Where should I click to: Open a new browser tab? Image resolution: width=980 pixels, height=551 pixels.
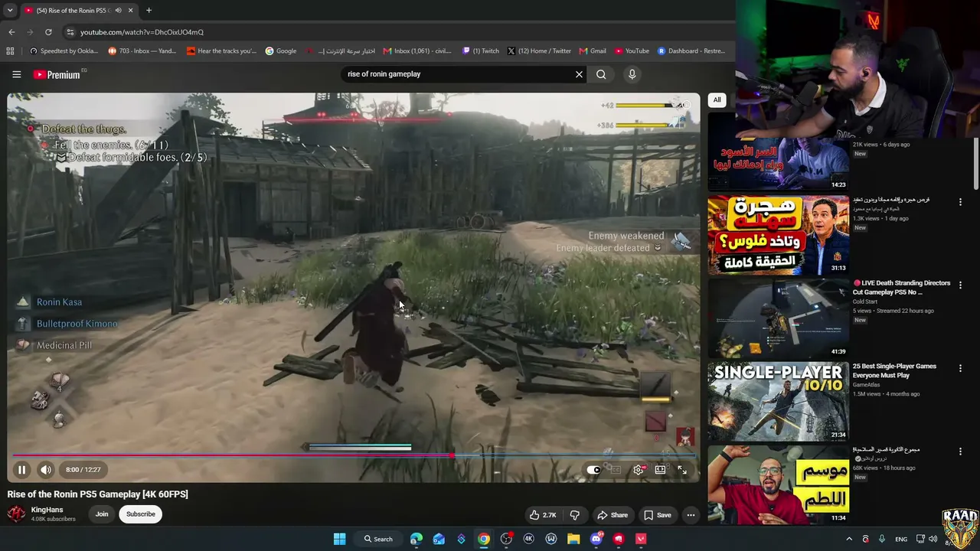pos(149,11)
